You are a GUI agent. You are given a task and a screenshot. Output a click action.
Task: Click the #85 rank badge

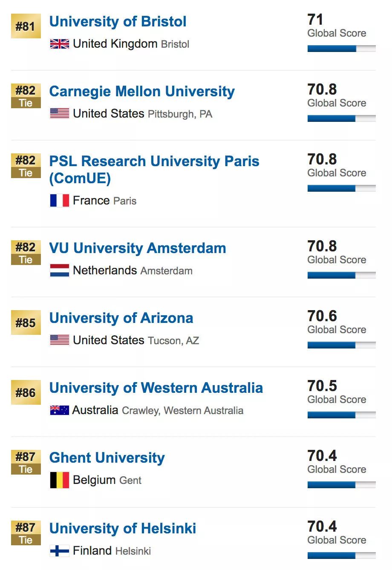[x=26, y=322]
